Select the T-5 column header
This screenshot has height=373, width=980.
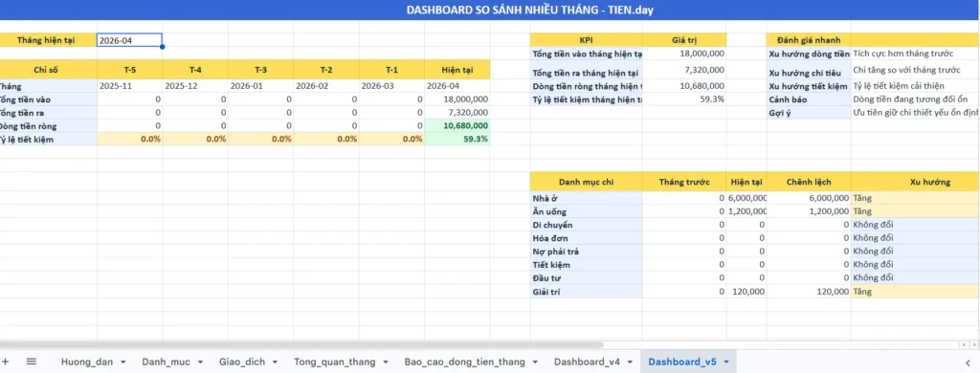click(130, 70)
